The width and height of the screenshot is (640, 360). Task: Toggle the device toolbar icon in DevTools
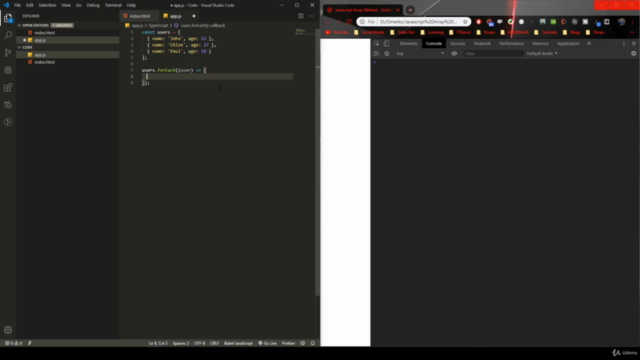coord(386,43)
